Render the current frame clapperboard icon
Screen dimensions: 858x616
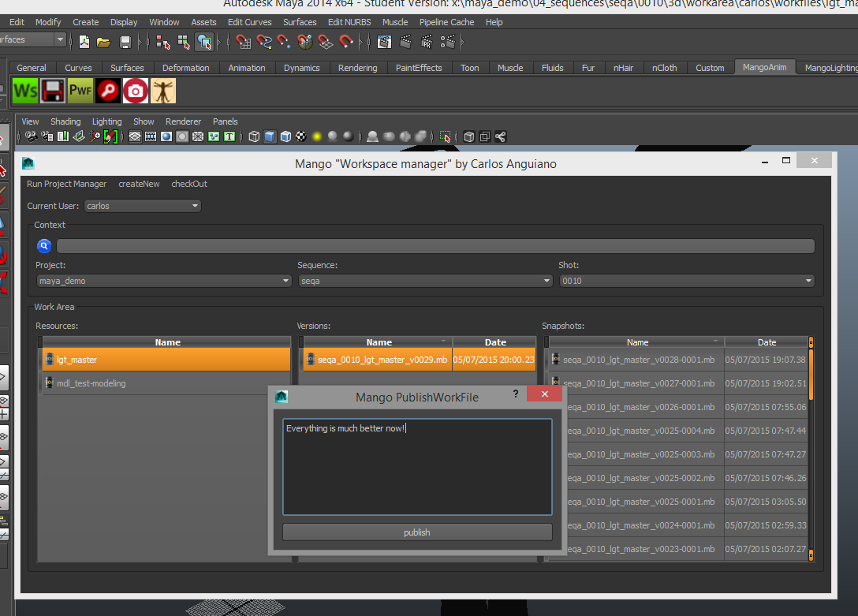[x=405, y=42]
